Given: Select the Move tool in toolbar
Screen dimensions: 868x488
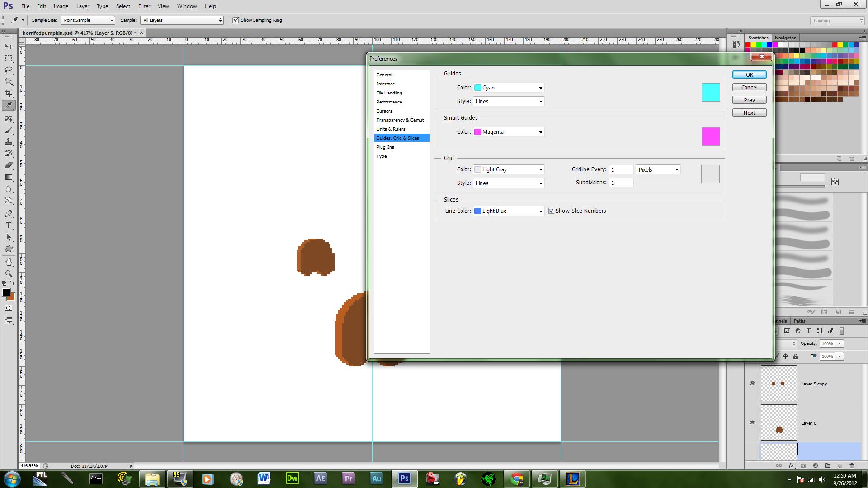Looking at the screenshot, I should click(8, 46).
